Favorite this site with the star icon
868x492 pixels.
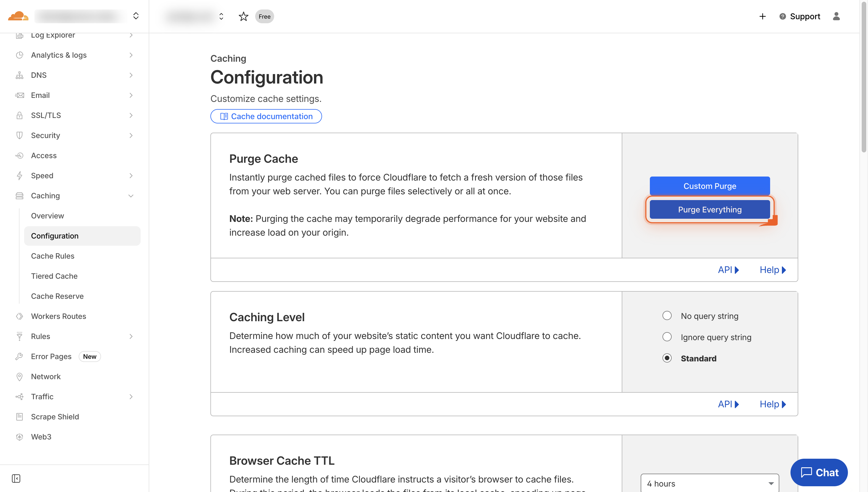[x=243, y=16]
